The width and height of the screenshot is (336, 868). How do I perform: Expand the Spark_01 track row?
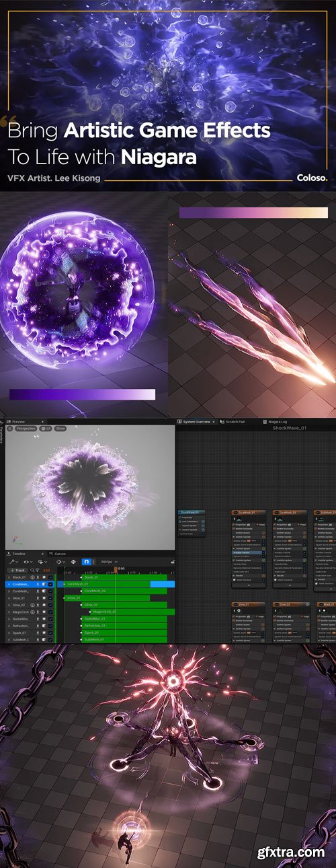coord(9,632)
